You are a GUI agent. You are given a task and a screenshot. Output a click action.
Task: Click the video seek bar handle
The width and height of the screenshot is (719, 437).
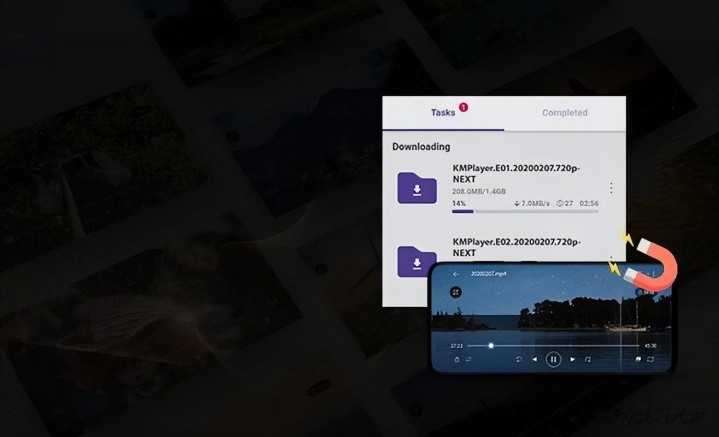[x=491, y=346]
